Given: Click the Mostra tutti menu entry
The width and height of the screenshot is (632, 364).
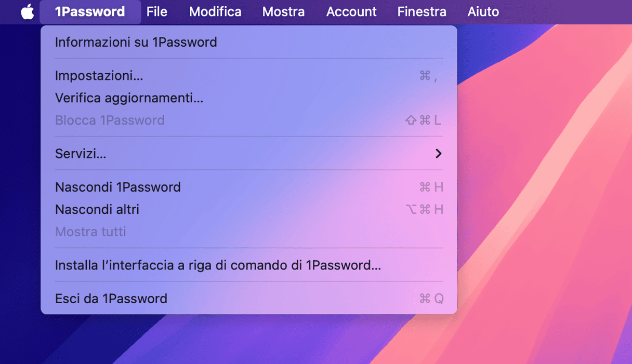Looking at the screenshot, I should point(90,232).
